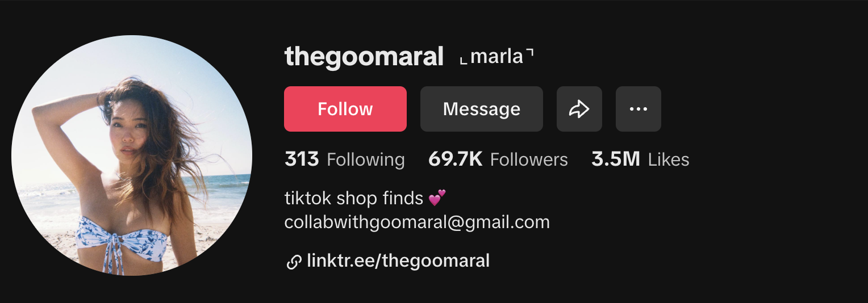Screen dimensions: 868x303
Task: Click the Following label
Action: 366,160
